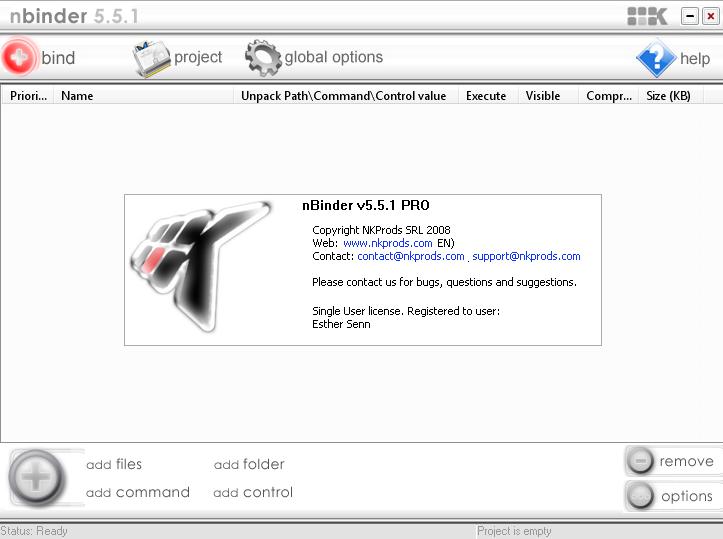Open global options gear icon

[x=263, y=58]
